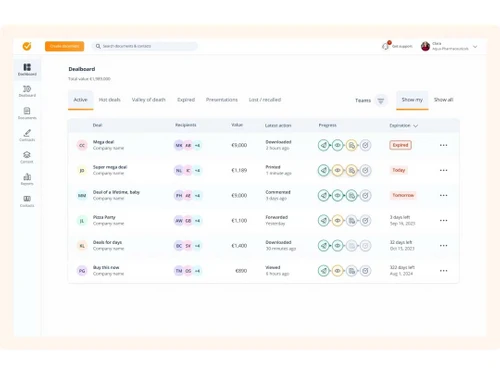Click the Today expiration badge

[x=399, y=170]
